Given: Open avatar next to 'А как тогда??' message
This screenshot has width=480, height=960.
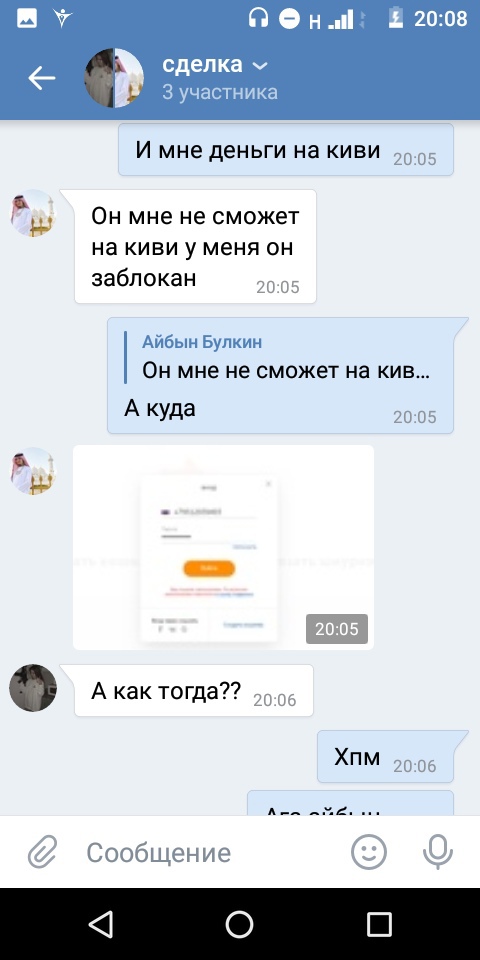Looking at the screenshot, I should tap(32, 688).
